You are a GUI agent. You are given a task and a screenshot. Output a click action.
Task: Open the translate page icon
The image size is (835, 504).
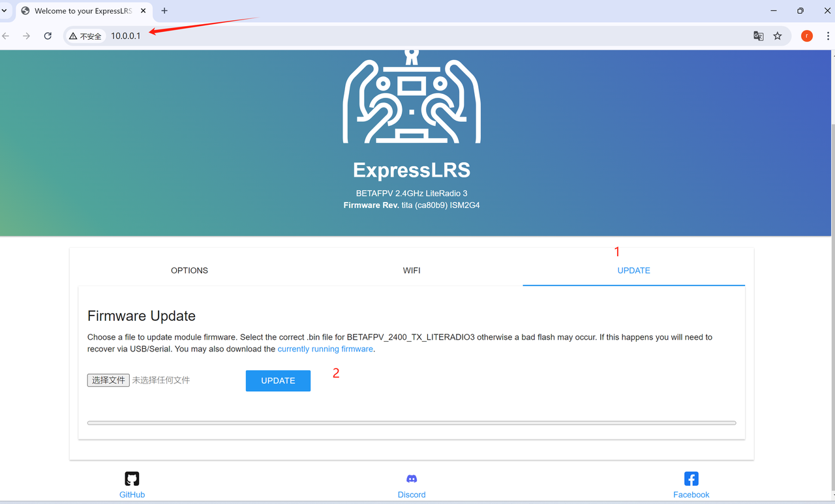(x=758, y=36)
